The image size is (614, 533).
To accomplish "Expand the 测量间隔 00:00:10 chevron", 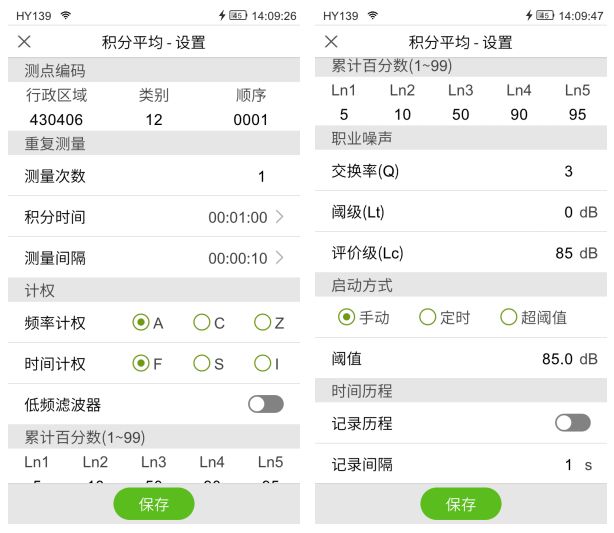I will pos(280,258).
